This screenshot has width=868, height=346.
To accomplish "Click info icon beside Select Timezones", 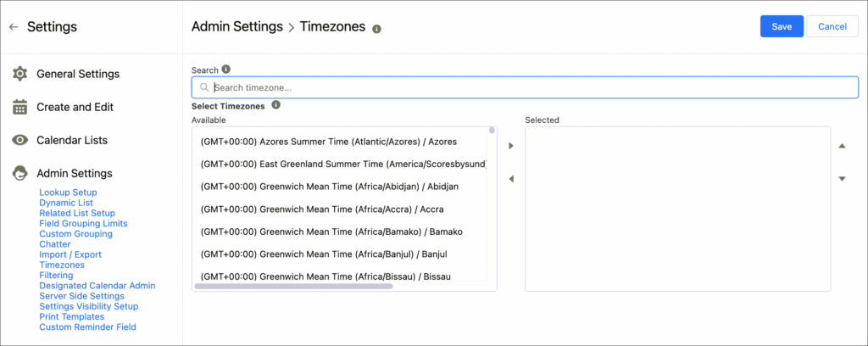I will tap(275, 106).
